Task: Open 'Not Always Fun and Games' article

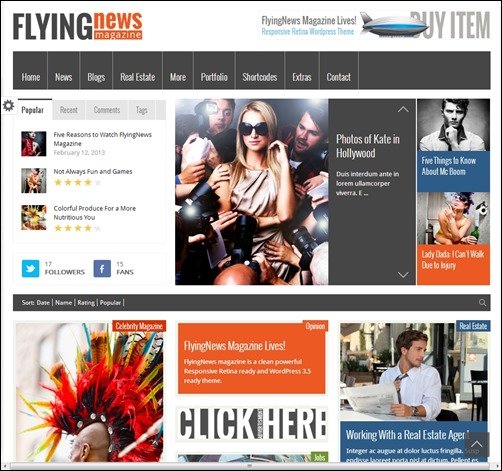Action: click(x=93, y=171)
